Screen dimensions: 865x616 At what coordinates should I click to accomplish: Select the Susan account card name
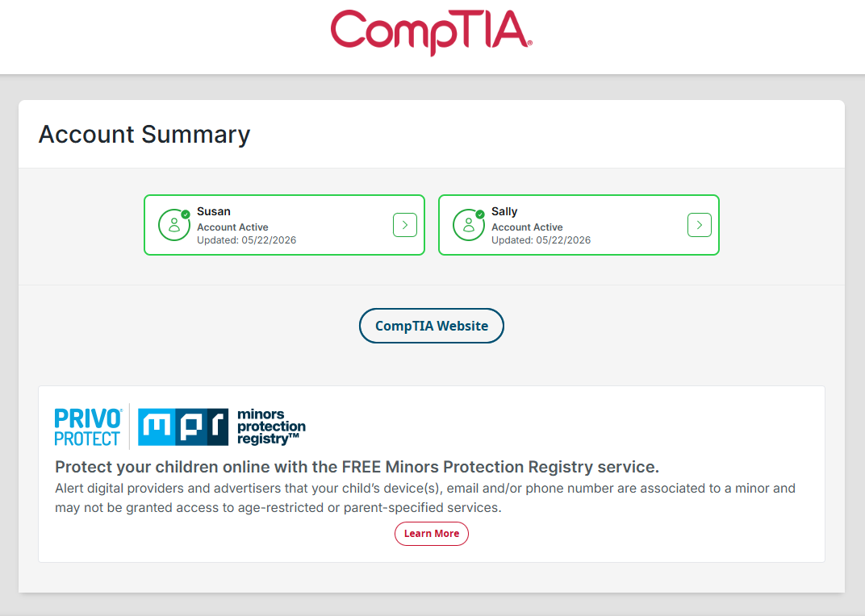[214, 211]
